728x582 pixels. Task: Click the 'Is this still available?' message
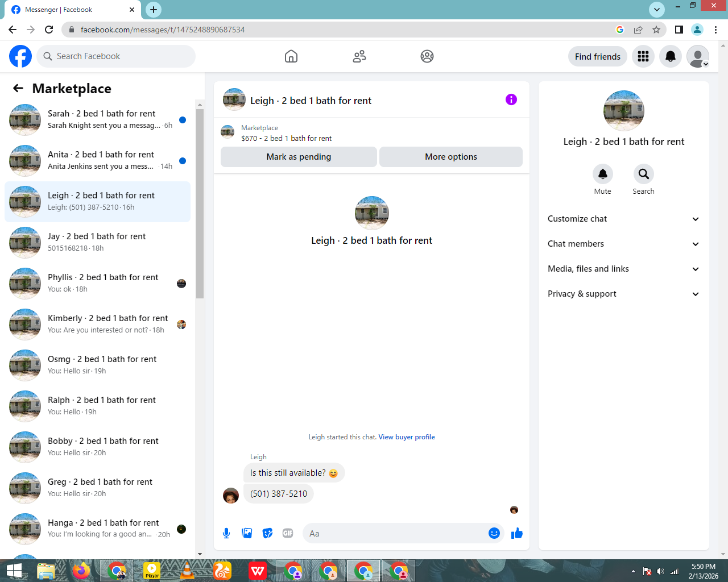(294, 473)
